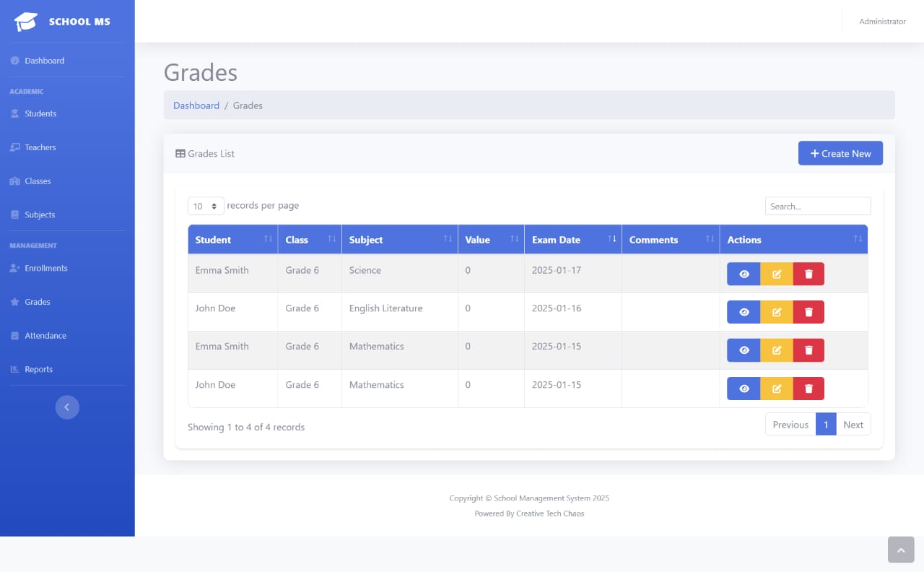
Task: Open Dashboard from the sidebar
Action: pos(67,61)
